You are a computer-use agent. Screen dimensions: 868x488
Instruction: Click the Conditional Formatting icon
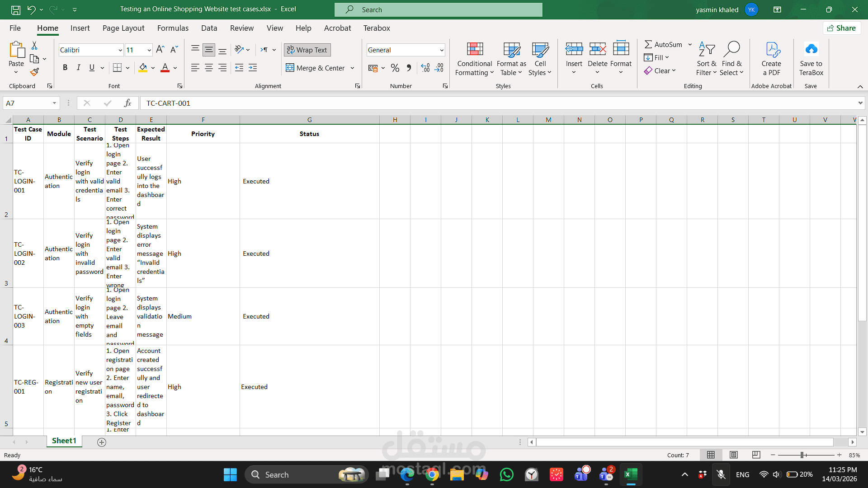tap(475, 49)
